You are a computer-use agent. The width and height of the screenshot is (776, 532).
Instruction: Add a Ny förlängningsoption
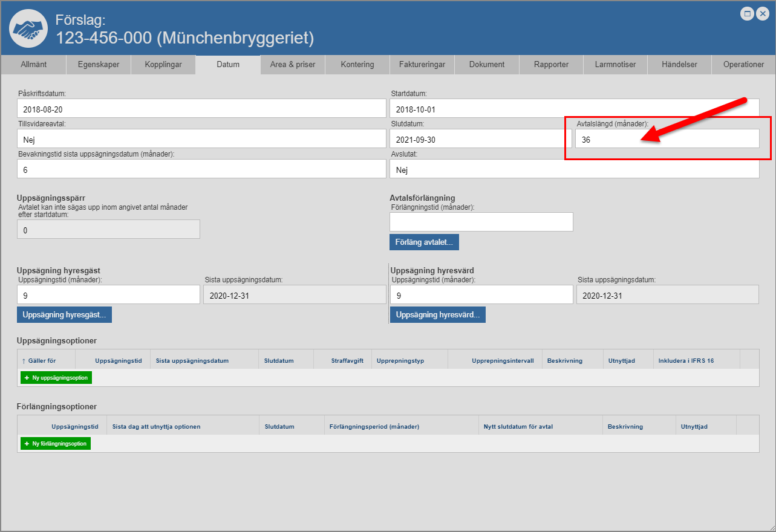point(56,444)
